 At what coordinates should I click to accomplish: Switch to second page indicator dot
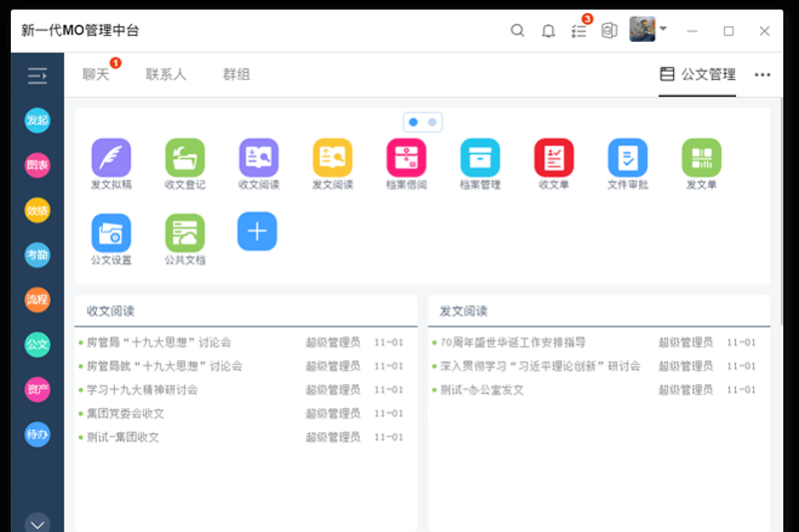[432, 122]
